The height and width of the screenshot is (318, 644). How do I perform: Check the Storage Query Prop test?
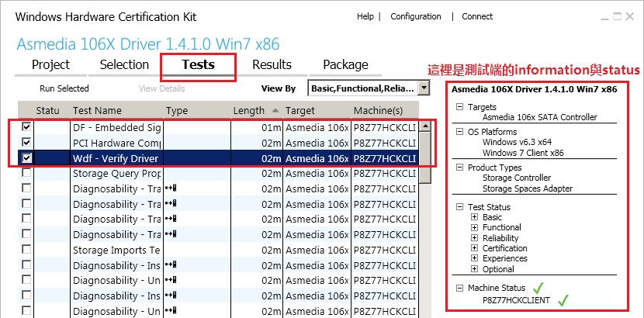(26, 173)
